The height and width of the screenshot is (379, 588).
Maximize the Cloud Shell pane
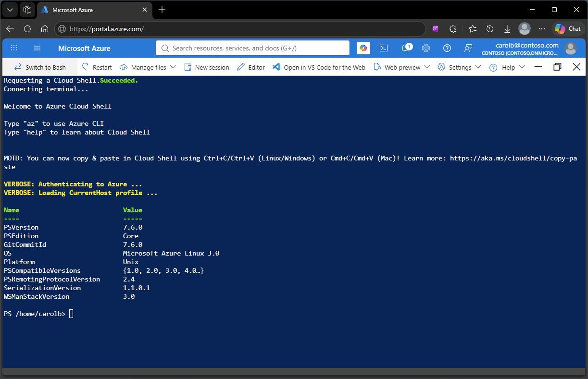557,67
